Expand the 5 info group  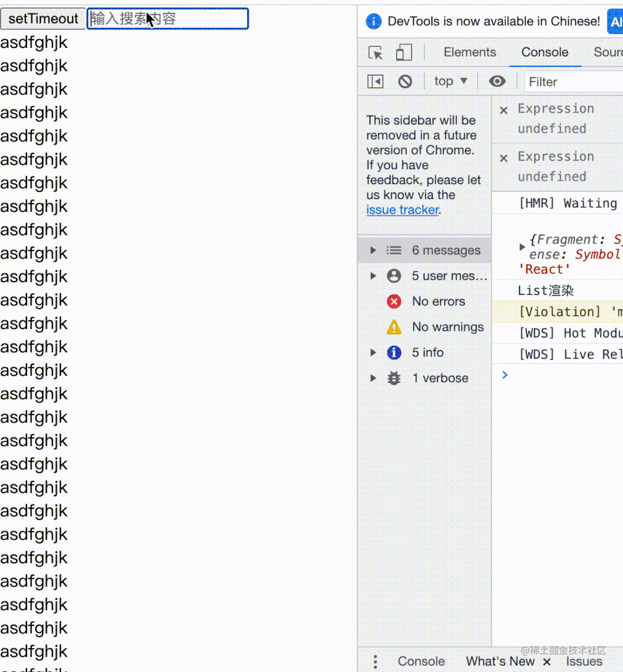coord(373,353)
